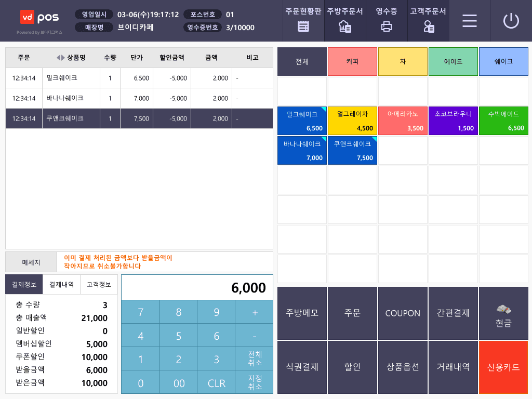
Task: Add 아메리카노 3,500 menu item
Action: point(403,121)
